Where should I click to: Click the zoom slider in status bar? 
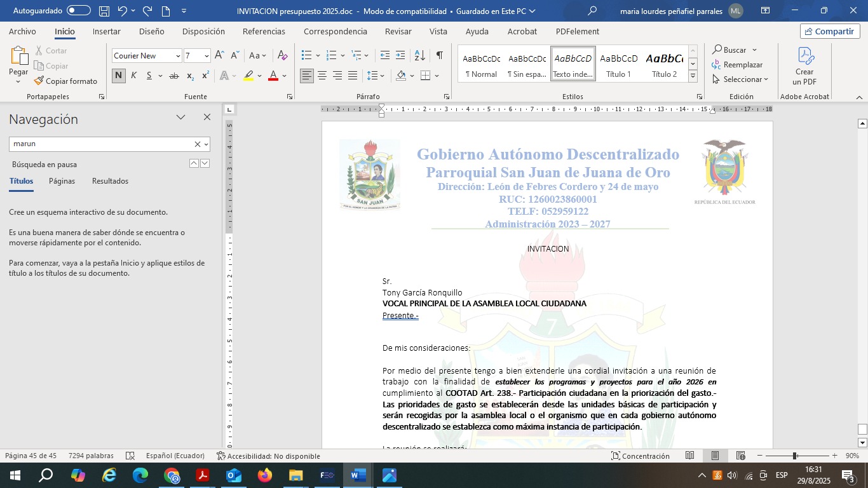pyautogui.click(x=794, y=456)
